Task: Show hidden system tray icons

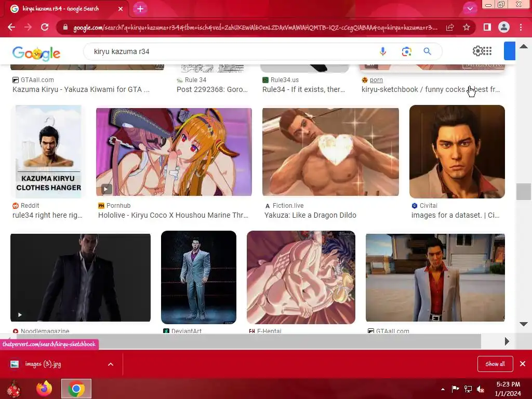Action: [x=443, y=389]
